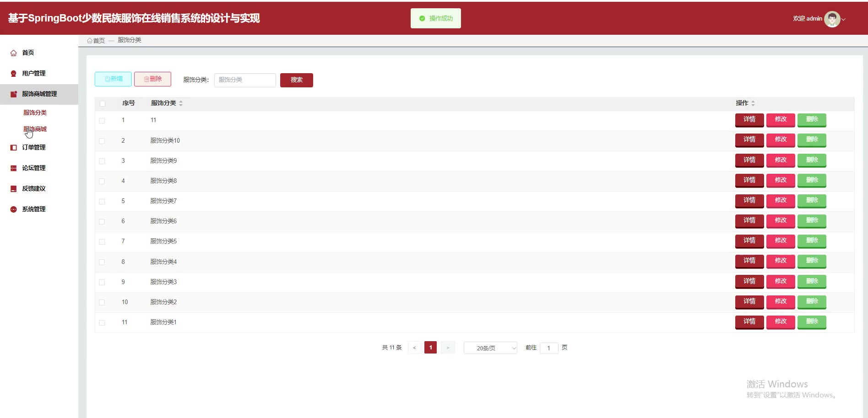The height and width of the screenshot is (418, 868).
Task: Tick the checkbox for 服饰分类9
Action: tap(102, 161)
